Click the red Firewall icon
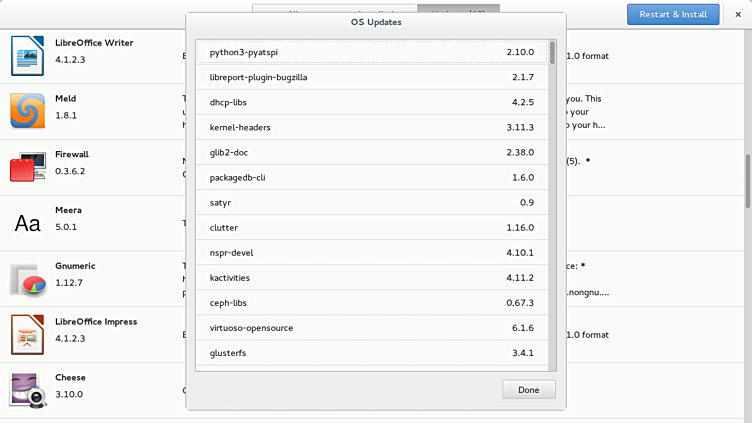The height and width of the screenshot is (423, 752). point(28,166)
